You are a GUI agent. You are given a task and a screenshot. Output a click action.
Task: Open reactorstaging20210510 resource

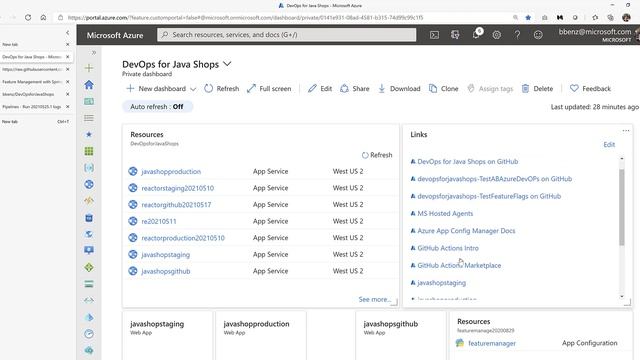click(178, 188)
